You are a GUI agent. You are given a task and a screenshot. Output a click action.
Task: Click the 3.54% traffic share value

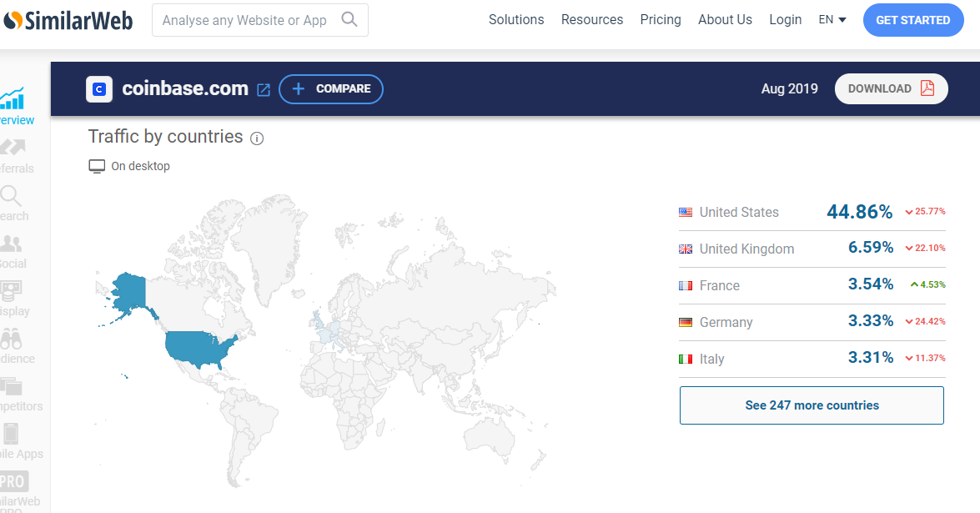[871, 284]
